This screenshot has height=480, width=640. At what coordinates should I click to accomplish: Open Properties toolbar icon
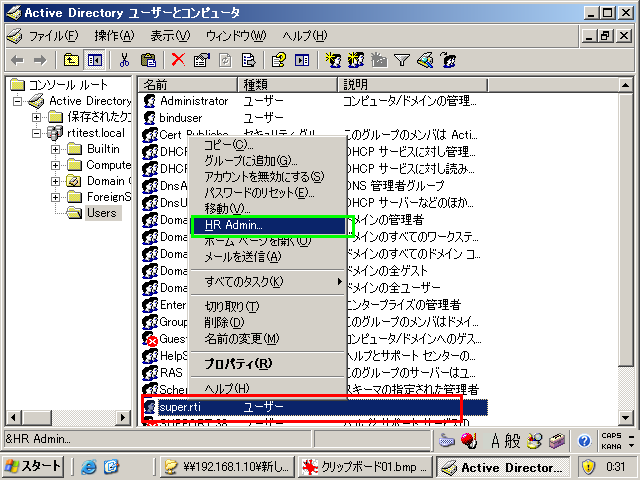point(202,60)
